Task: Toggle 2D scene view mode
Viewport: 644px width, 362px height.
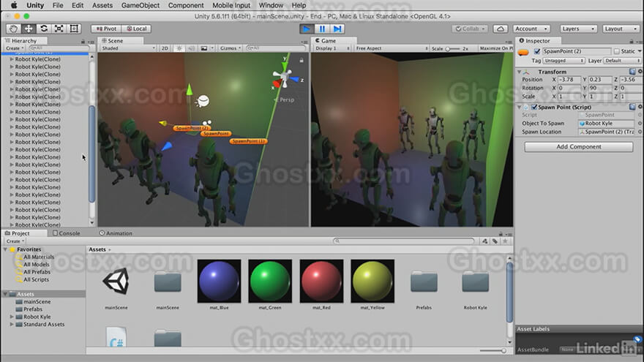Action: [x=165, y=48]
